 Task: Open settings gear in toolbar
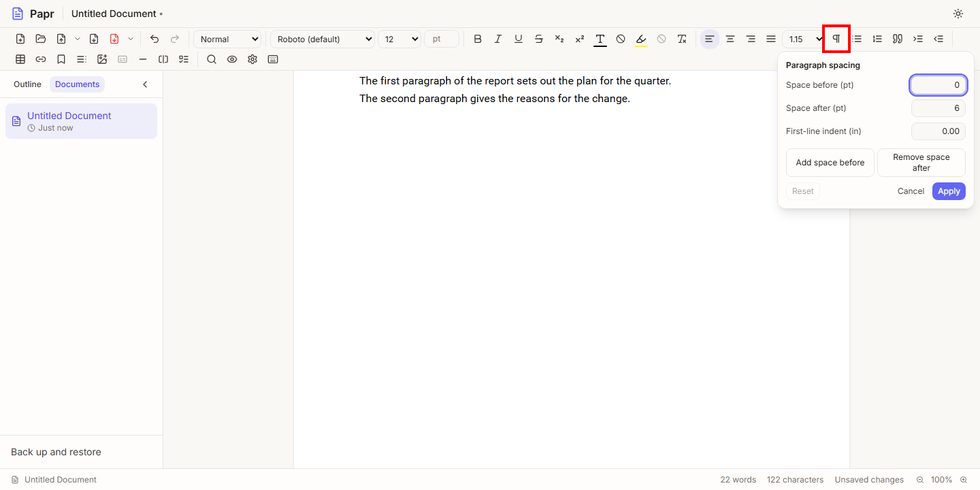coord(252,59)
